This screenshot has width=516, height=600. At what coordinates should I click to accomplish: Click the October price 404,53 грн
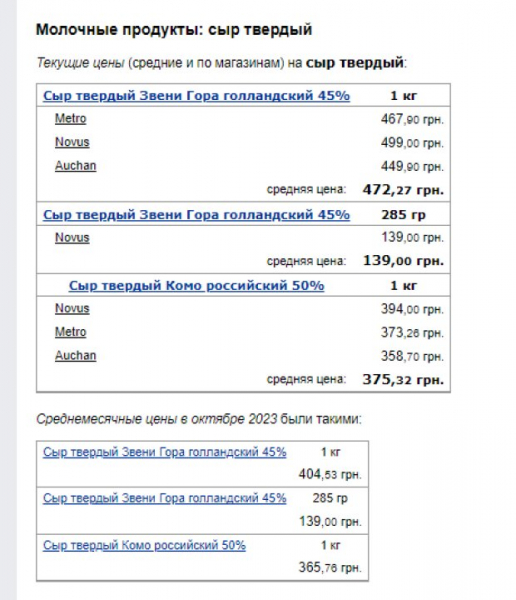pos(330,475)
